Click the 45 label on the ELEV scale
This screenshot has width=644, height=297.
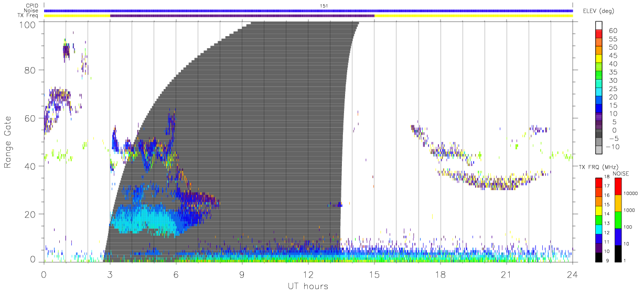612,56
